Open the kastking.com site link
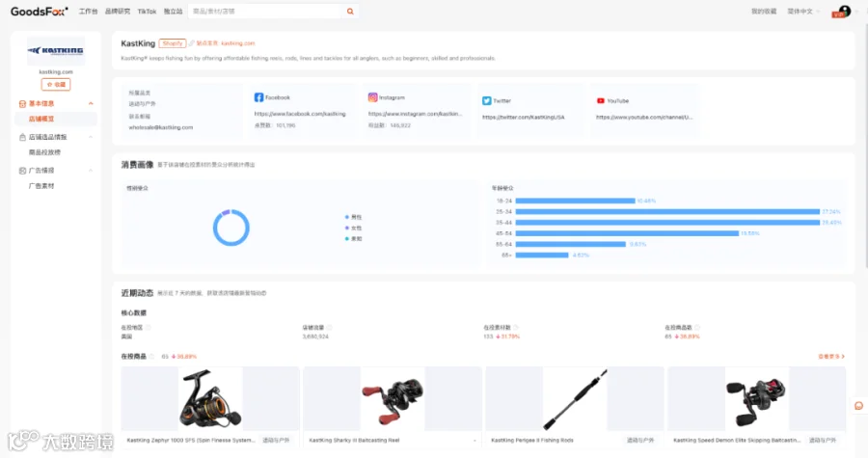The height and width of the screenshot is (458, 868). (237, 43)
